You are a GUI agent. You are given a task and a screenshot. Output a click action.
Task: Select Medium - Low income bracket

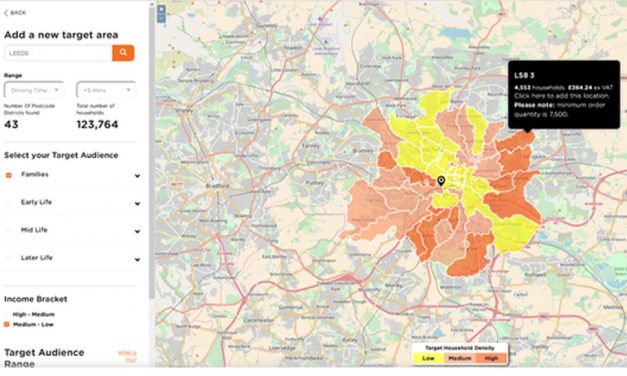click(6, 324)
